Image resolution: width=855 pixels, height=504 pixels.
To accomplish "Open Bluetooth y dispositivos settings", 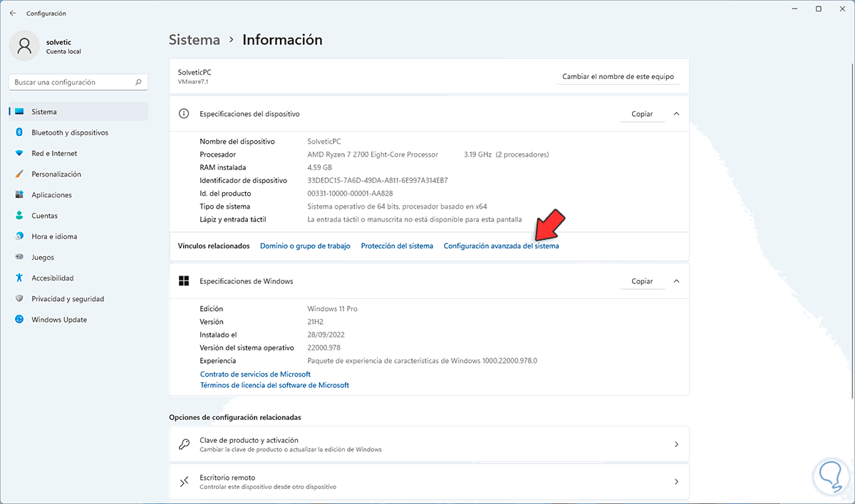I will click(69, 132).
